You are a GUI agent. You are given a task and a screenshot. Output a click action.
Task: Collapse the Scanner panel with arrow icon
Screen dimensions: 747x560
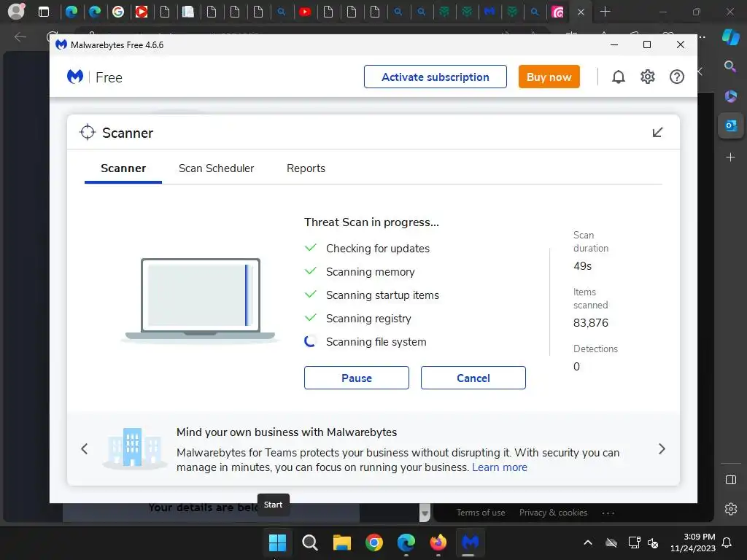pos(657,132)
